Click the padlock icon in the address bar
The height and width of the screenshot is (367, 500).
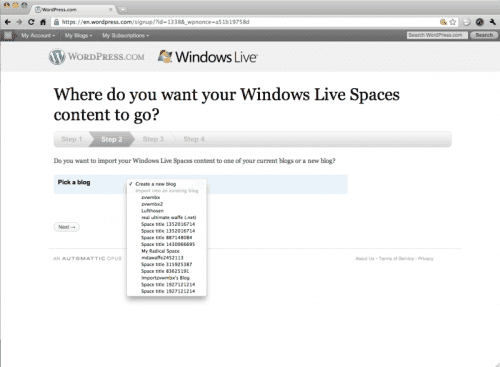56,22
